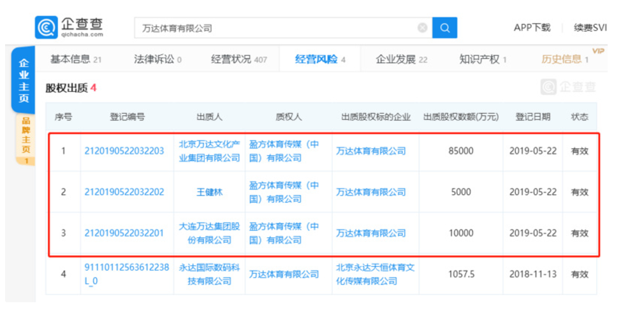Click the 登记日期 column header
This screenshot has width=644, height=329.
pyautogui.click(x=532, y=117)
